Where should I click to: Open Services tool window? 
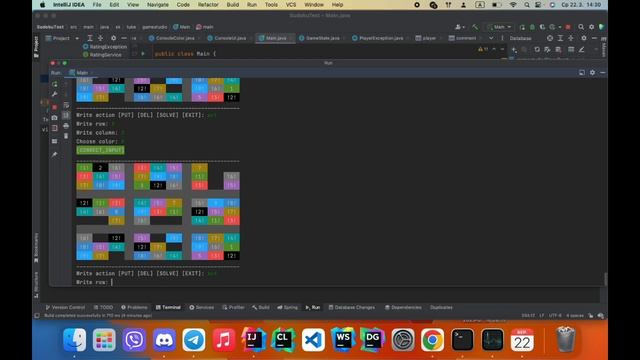(x=202, y=307)
